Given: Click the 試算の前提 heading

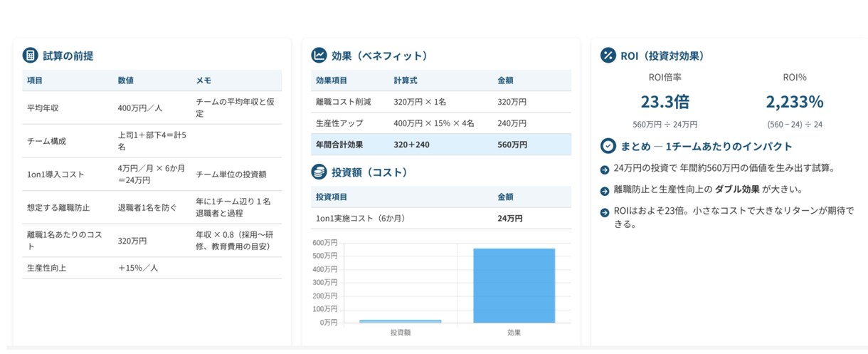Looking at the screenshot, I should pyautogui.click(x=68, y=56).
